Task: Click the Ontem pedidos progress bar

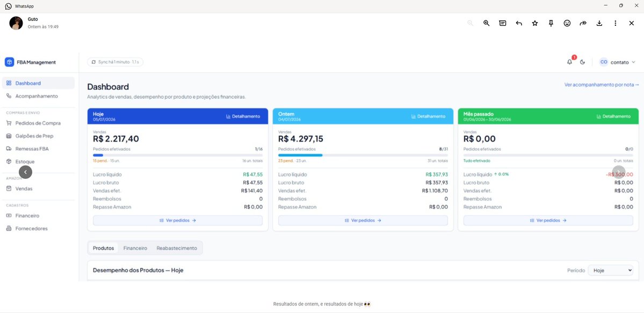Action: 363,155
